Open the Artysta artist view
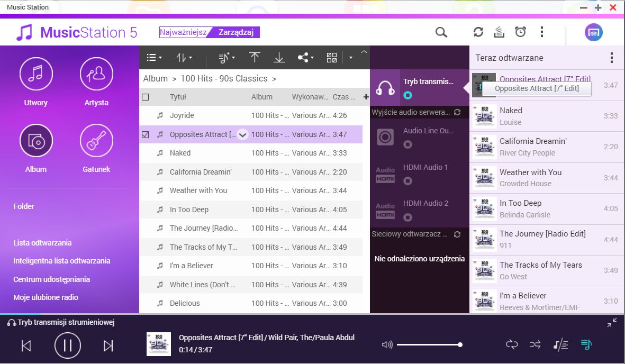625x364 pixels. point(96,74)
